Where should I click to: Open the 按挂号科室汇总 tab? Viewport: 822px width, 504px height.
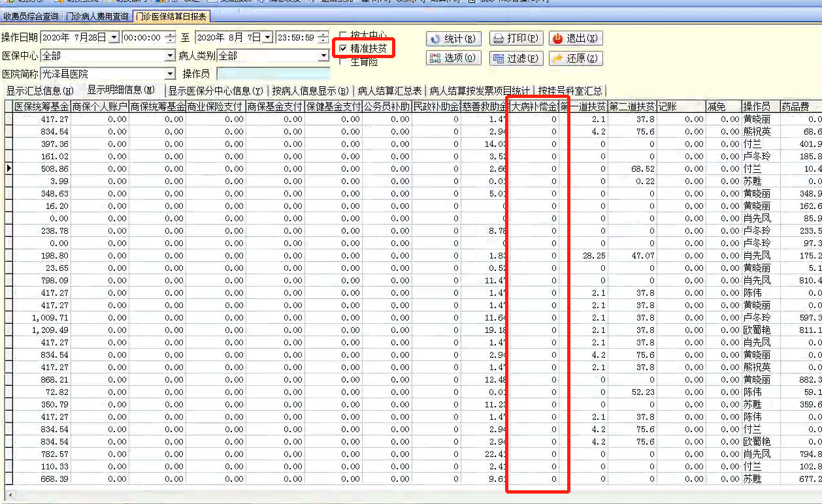[570, 91]
